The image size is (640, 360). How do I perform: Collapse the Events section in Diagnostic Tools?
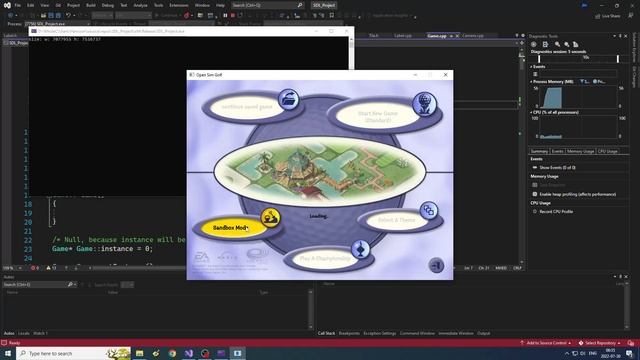[531, 67]
